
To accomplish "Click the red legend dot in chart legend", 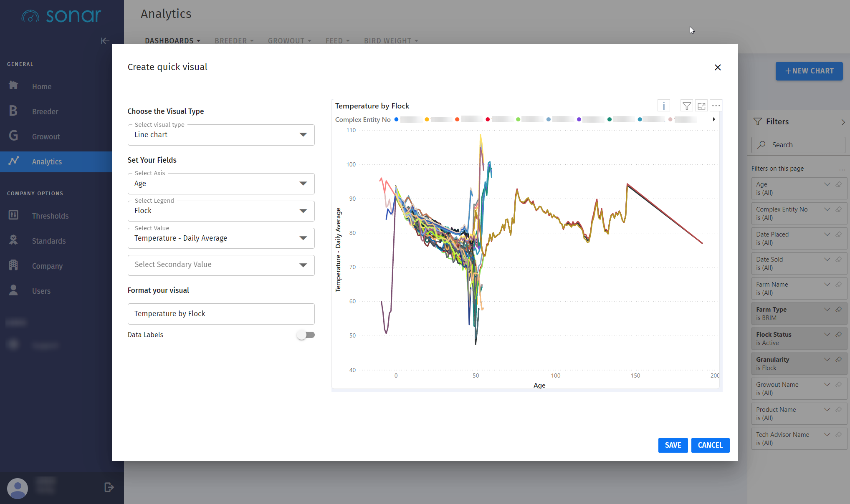I will (488, 119).
